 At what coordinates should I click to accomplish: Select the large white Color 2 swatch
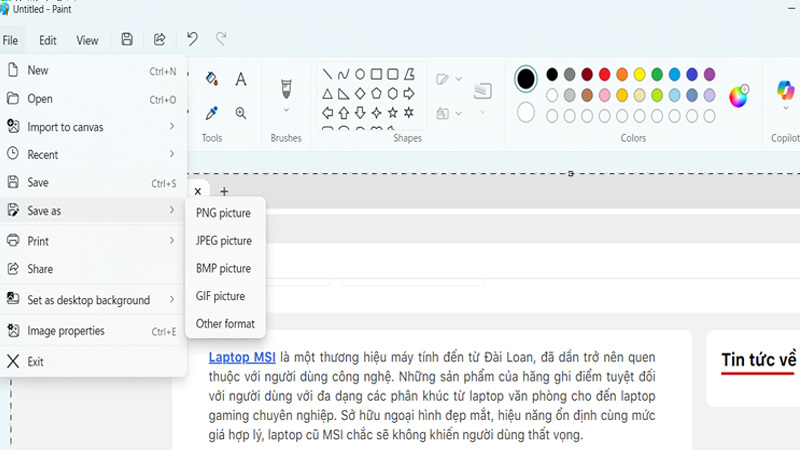tap(526, 113)
